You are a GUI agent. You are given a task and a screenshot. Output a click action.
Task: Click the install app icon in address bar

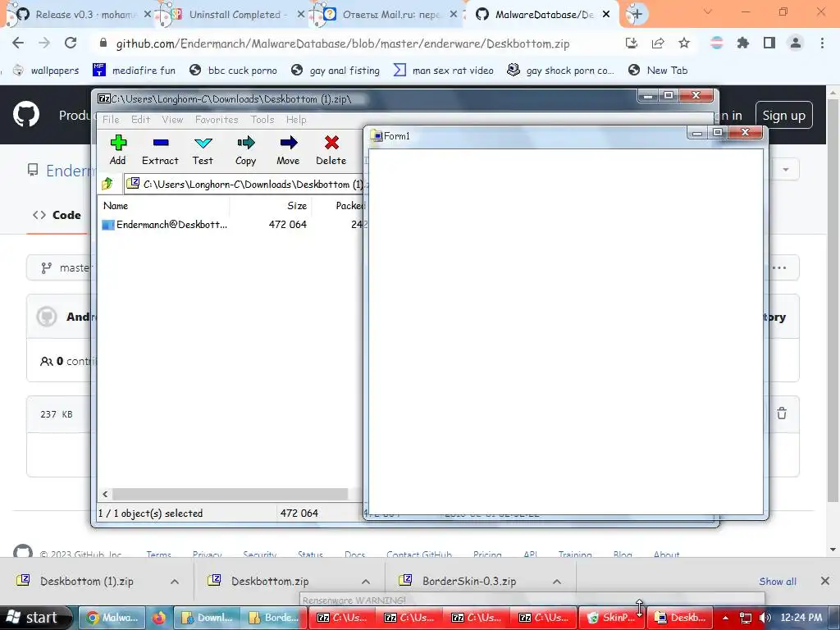click(632, 43)
